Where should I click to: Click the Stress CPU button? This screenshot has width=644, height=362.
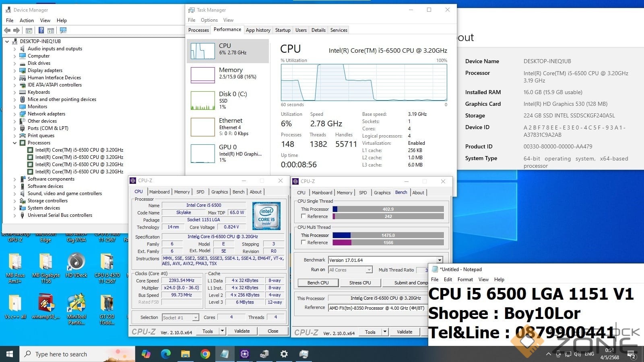[x=360, y=283]
